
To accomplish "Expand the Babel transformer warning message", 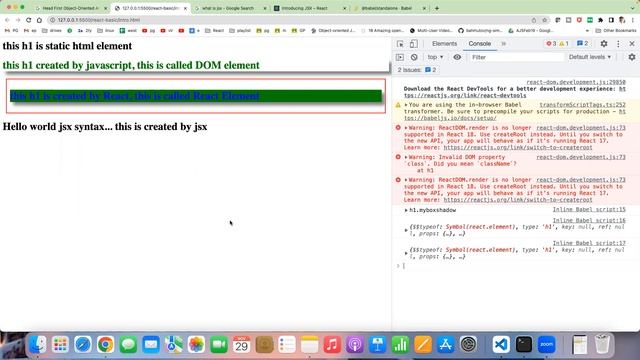I will pos(406,105).
